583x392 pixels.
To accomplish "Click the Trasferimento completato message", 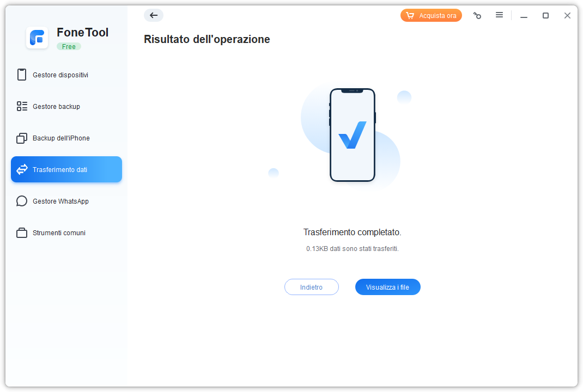I will (x=352, y=232).
